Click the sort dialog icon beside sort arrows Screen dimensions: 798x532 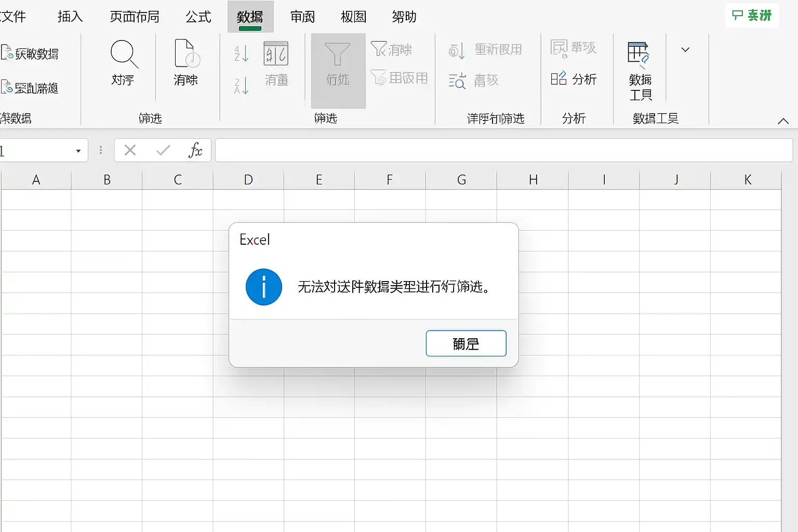point(276,54)
